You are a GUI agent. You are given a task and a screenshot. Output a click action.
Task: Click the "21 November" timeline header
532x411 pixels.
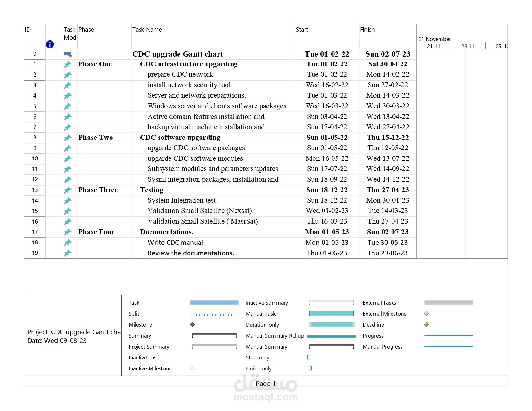[434, 39]
